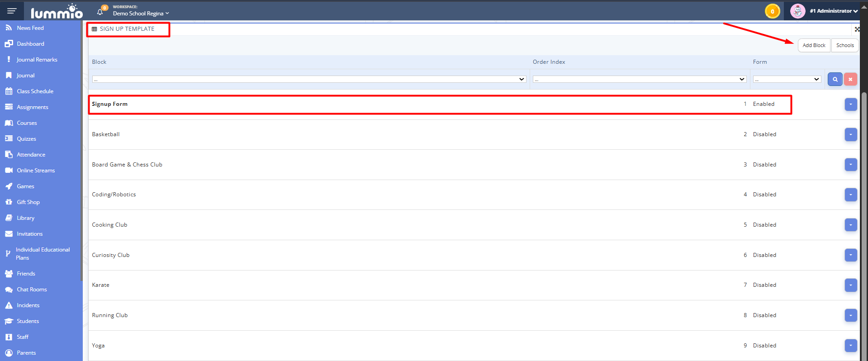Open Journal in sidebar

tap(25, 76)
